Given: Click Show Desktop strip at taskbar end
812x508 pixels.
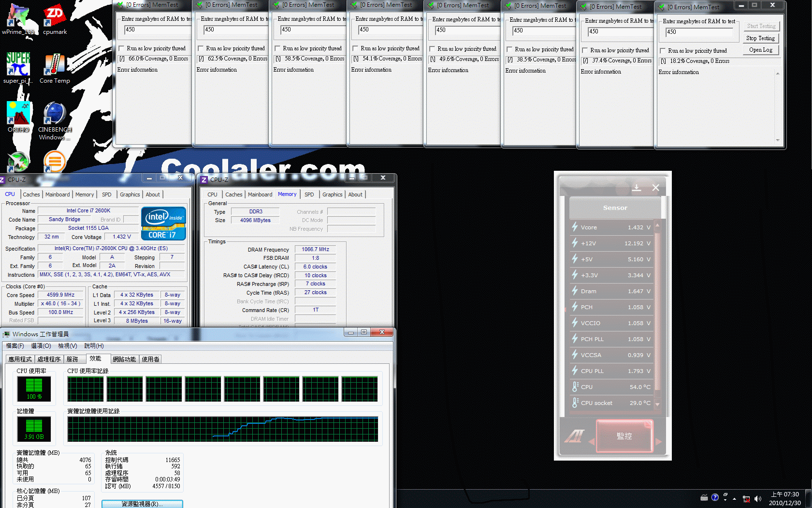Looking at the screenshot, I should pos(809,499).
